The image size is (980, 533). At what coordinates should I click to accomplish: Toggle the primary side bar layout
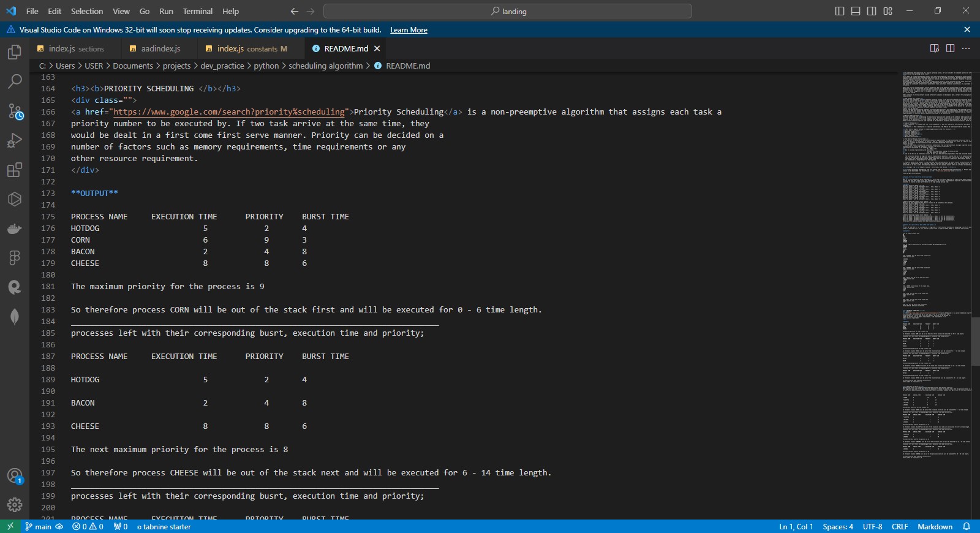coord(840,11)
